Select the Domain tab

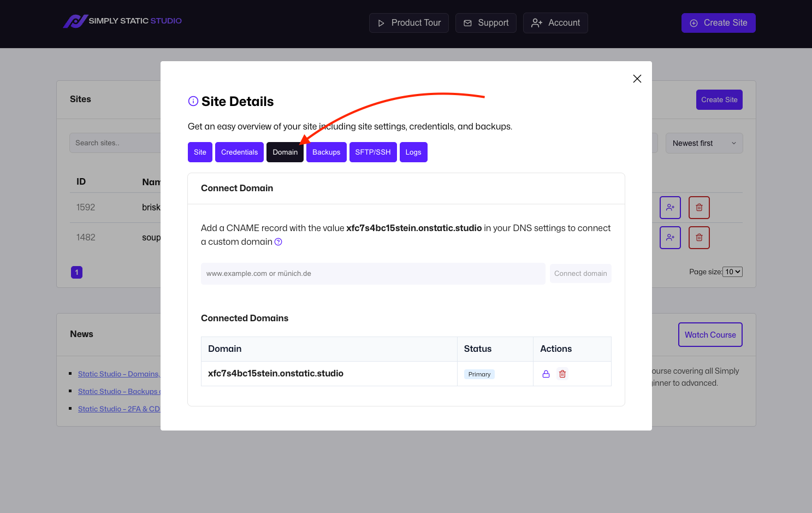pos(285,152)
